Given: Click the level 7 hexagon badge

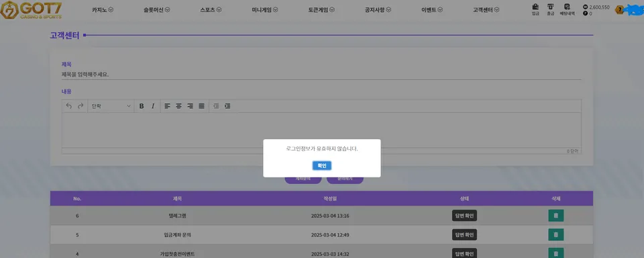Looking at the screenshot, I should (x=619, y=10).
